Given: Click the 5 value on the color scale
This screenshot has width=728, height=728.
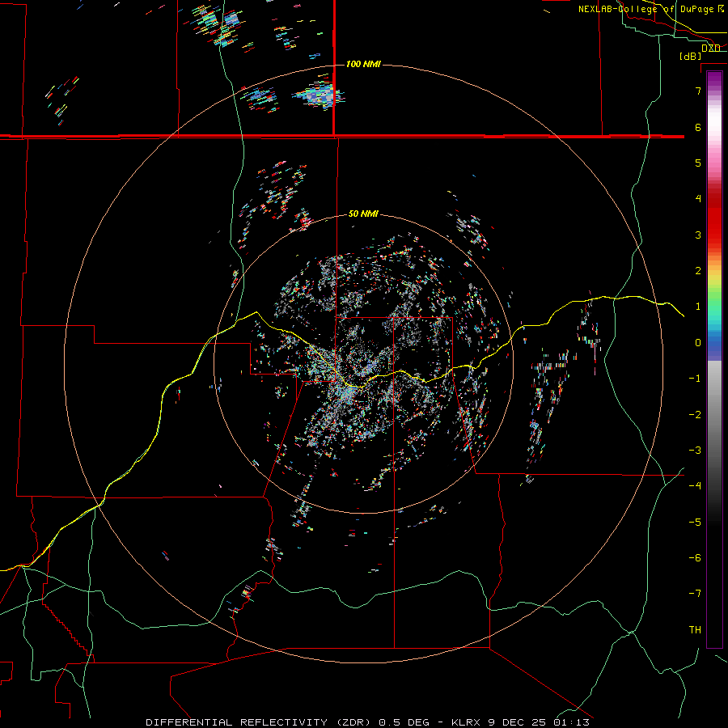Looking at the screenshot, I should pos(698,163).
